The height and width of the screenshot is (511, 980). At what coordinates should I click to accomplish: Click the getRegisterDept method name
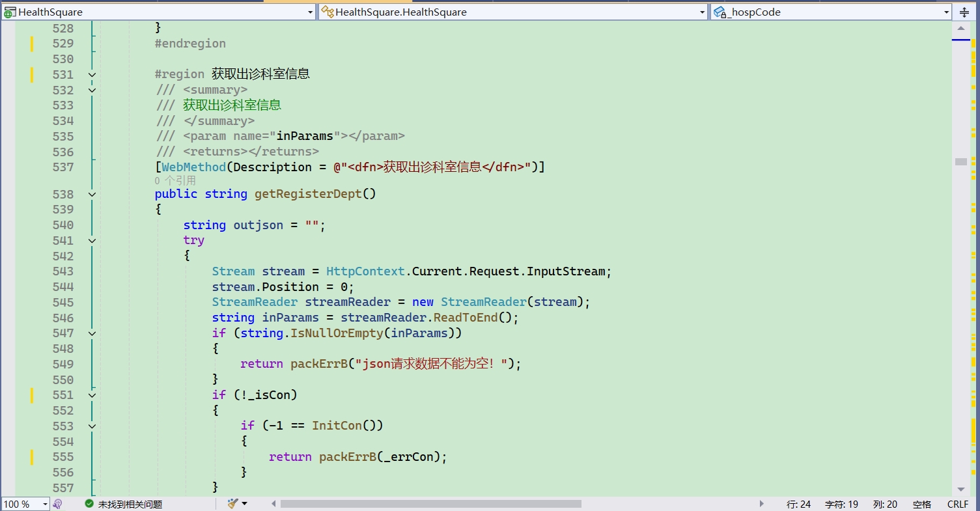(x=309, y=194)
